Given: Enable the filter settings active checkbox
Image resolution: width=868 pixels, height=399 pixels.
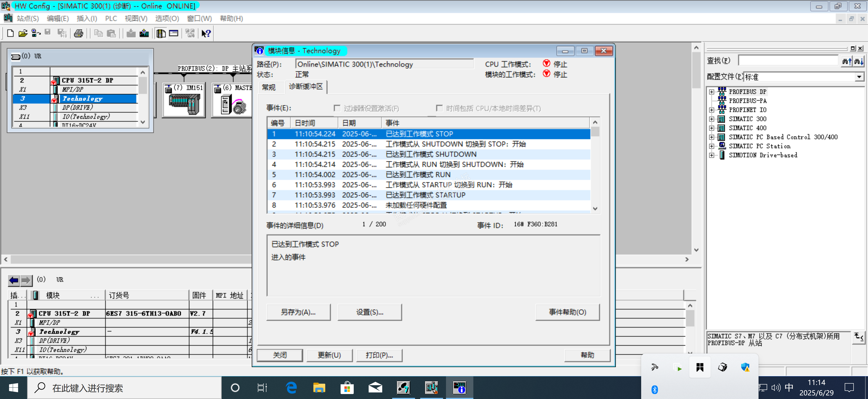Looking at the screenshot, I should (x=337, y=108).
